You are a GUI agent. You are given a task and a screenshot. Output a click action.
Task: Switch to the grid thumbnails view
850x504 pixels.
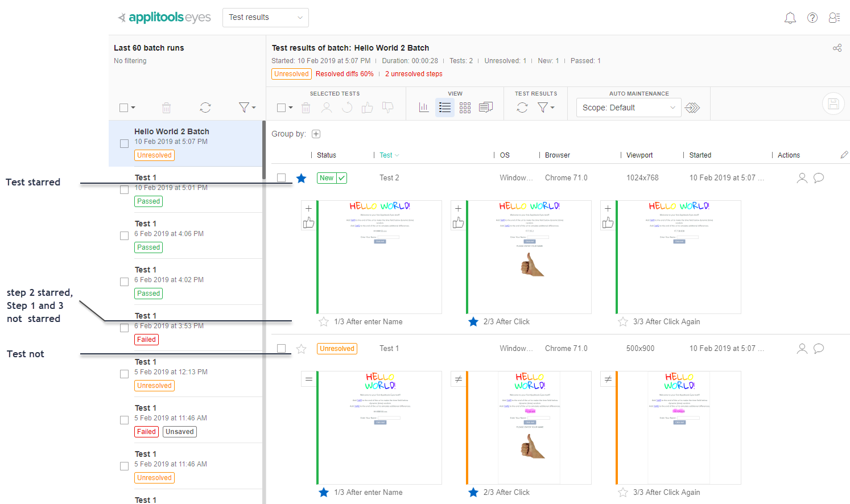(x=465, y=108)
